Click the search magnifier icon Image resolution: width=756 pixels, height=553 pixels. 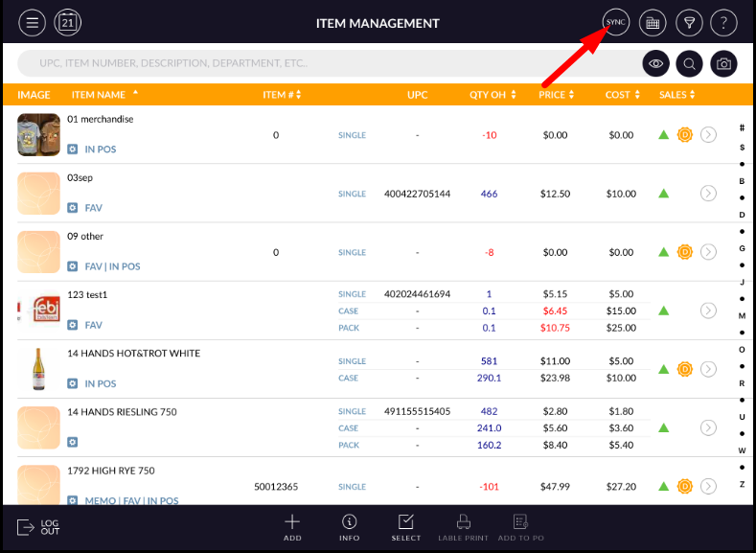point(689,64)
